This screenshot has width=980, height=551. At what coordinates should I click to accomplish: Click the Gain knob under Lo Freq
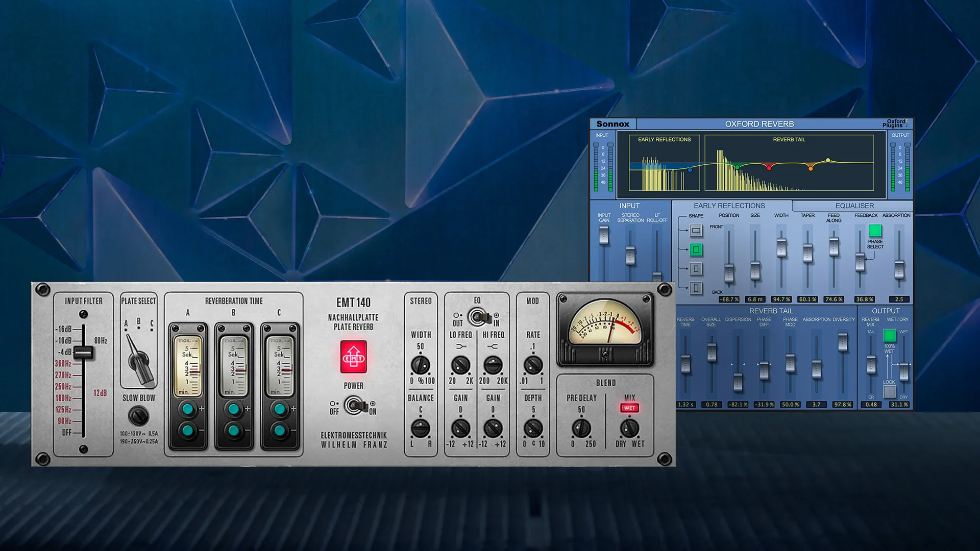[460, 429]
